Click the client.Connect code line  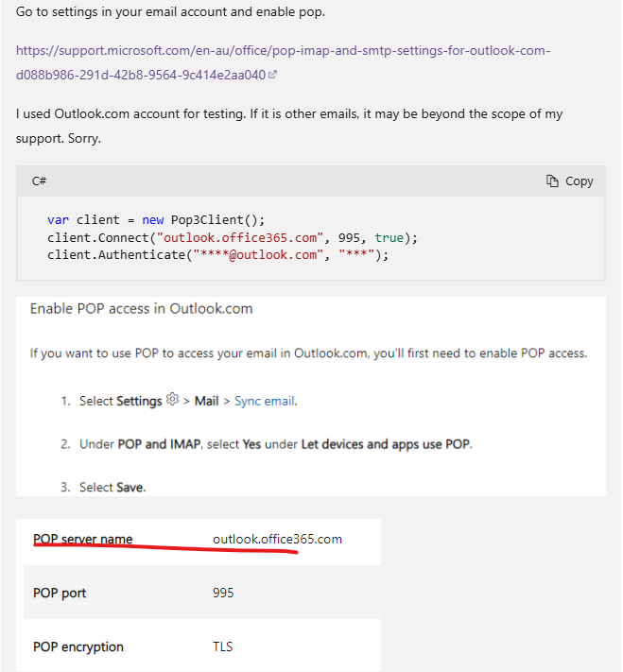coord(232,237)
